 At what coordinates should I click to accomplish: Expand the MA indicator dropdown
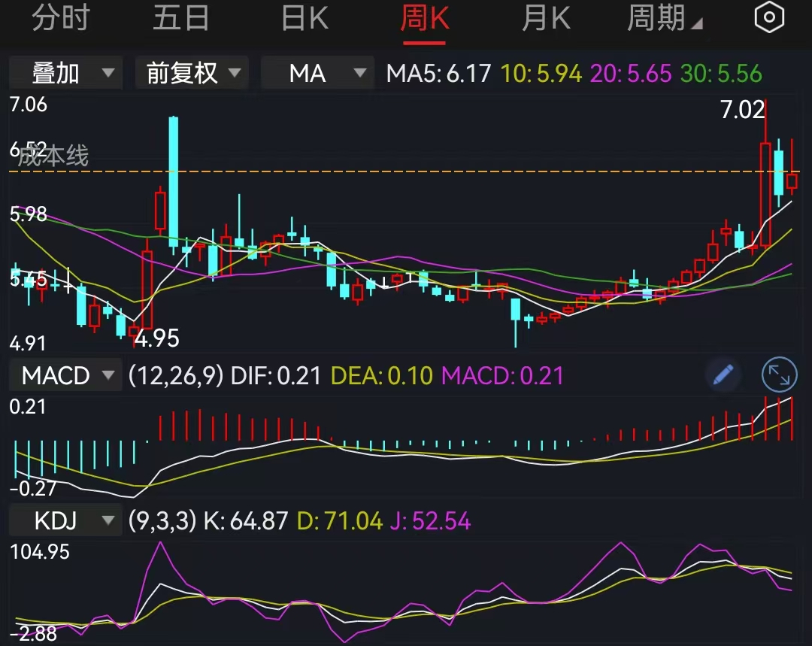[317, 73]
